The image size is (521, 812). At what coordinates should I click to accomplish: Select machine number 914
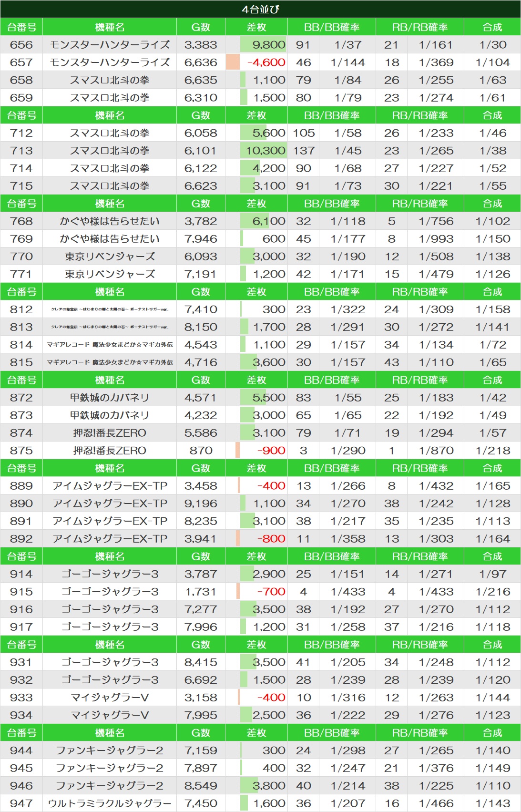pyautogui.click(x=21, y=574)
